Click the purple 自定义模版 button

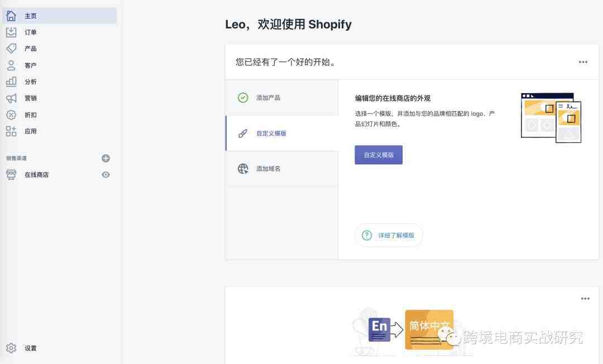point(379,155)
